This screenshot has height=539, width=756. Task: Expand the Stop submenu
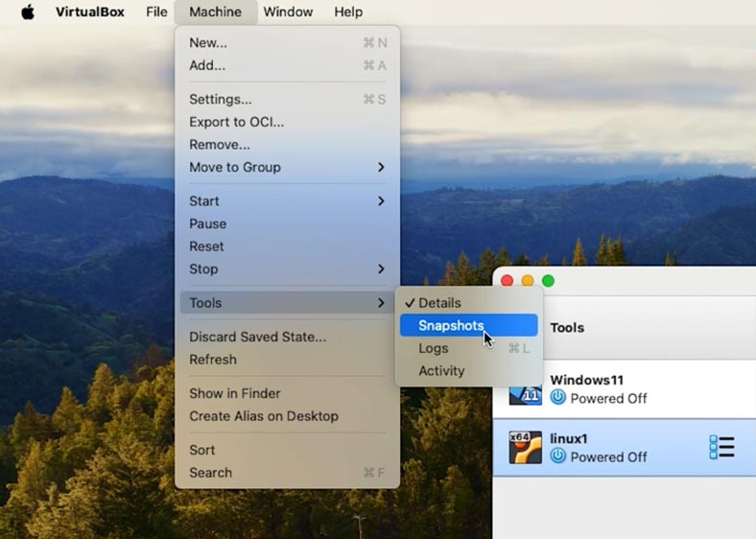coord(288,269)
